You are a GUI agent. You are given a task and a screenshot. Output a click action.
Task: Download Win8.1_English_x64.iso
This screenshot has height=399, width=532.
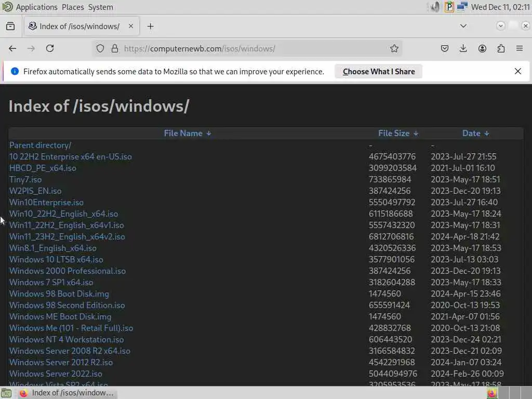(x=53, y=248)
